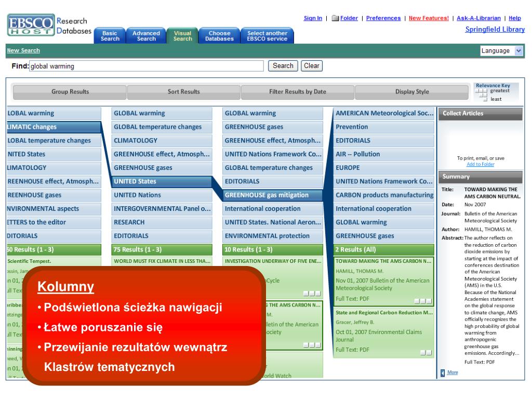This screenshot has width=532, height=399.
Task: Open the Ask-A-Librarian link
Action: (478, 18)
